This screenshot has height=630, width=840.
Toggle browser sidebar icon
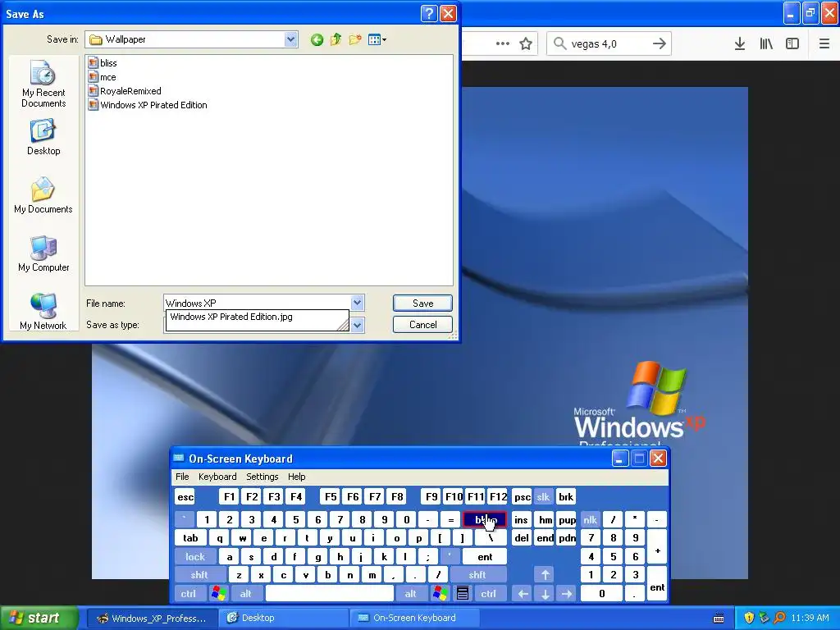point(792,44)
